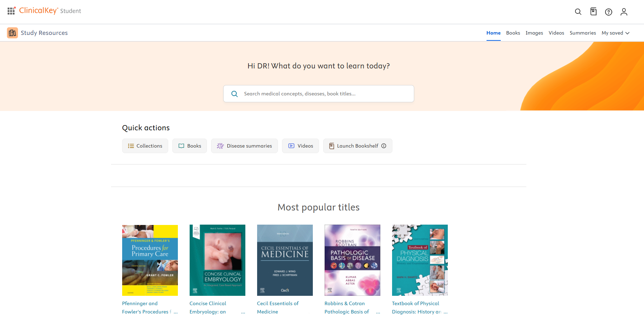
Task: Open Videos quick action button
Action: pos(300,146)
